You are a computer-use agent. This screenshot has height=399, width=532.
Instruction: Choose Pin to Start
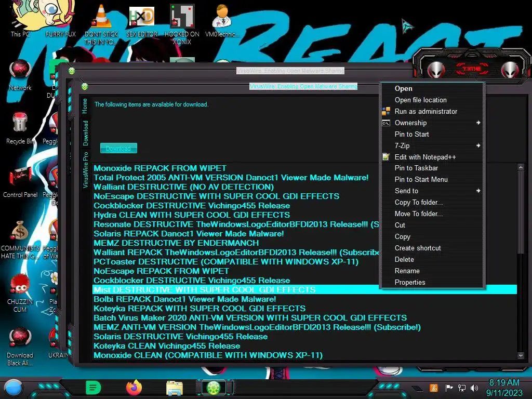point(432,135)
